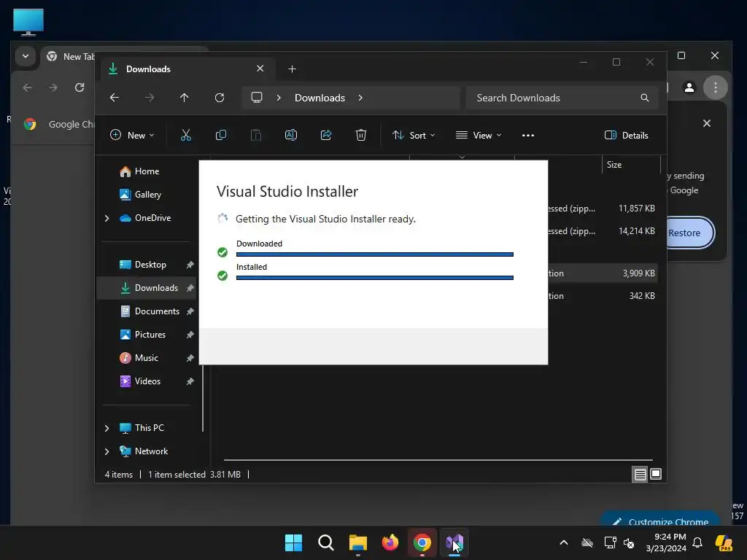Close the Downloads Explorer tab
This screenshot has height=560, width=747.
click(260, 69)
